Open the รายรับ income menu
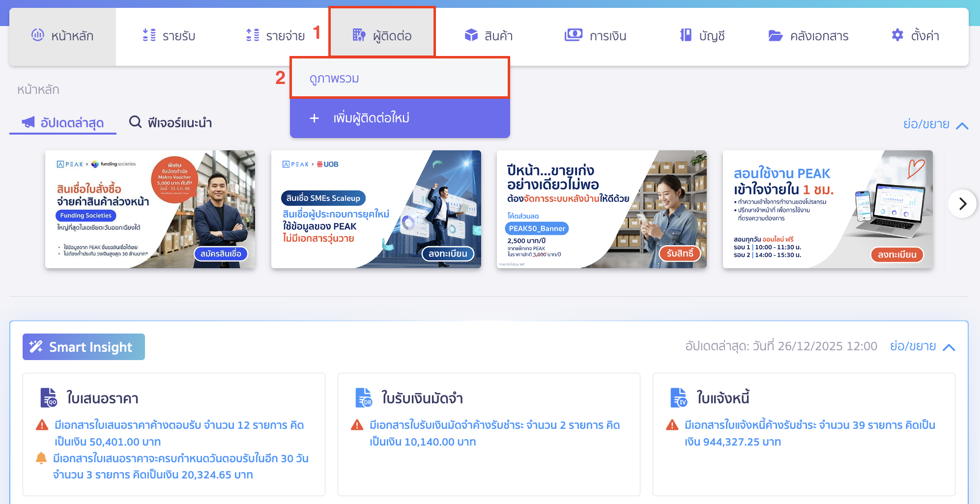The image size is (980, 504). coord(169,36)
